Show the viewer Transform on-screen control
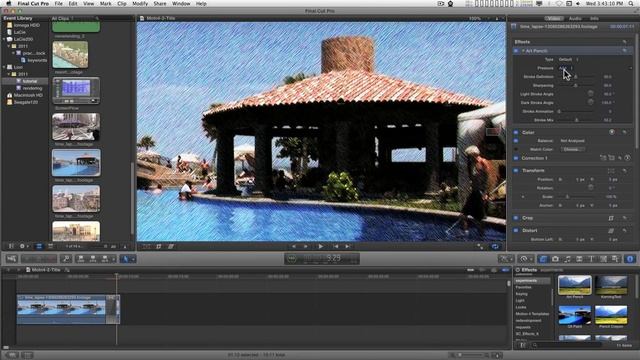This screenshot has height=360, width=640. 147,246
